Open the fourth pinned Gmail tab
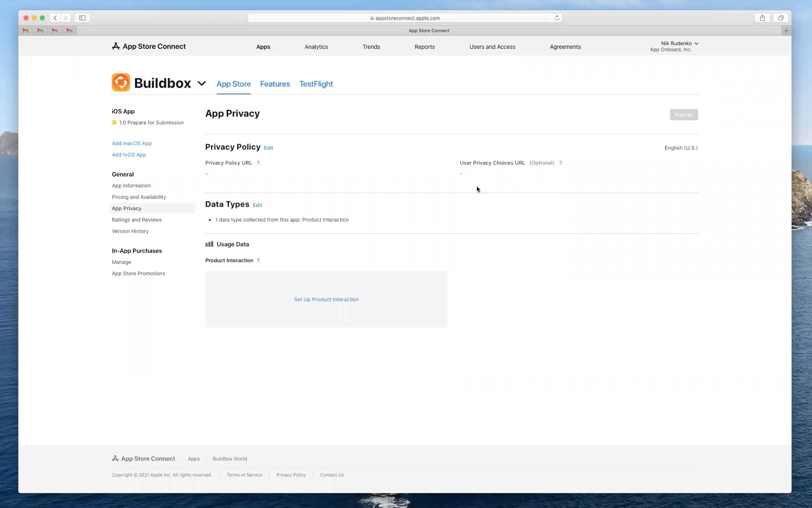This screenshot has width=812, height=508. 69,31
